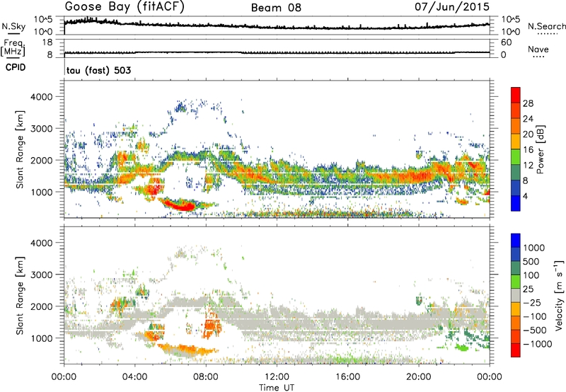The image size is (566, 392).
Task: Click the date '07/Jun/2015'
Action: click(x=452, y=7)
